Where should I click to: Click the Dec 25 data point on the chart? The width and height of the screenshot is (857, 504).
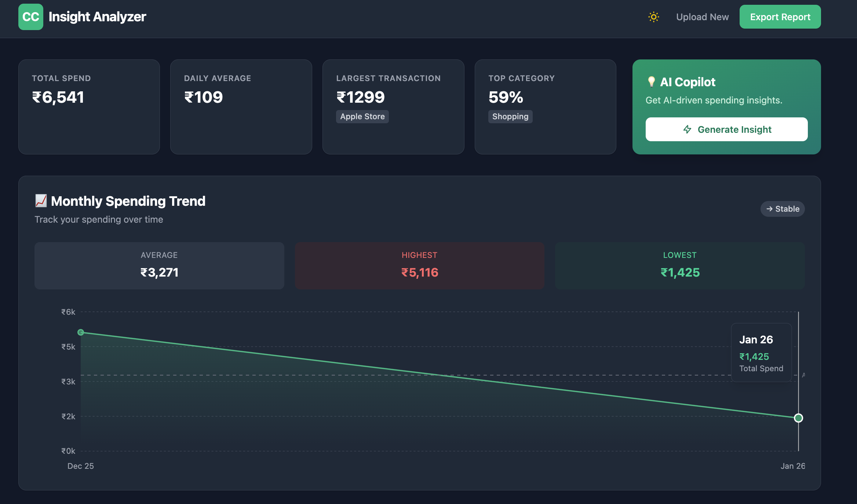click(81, 333)
